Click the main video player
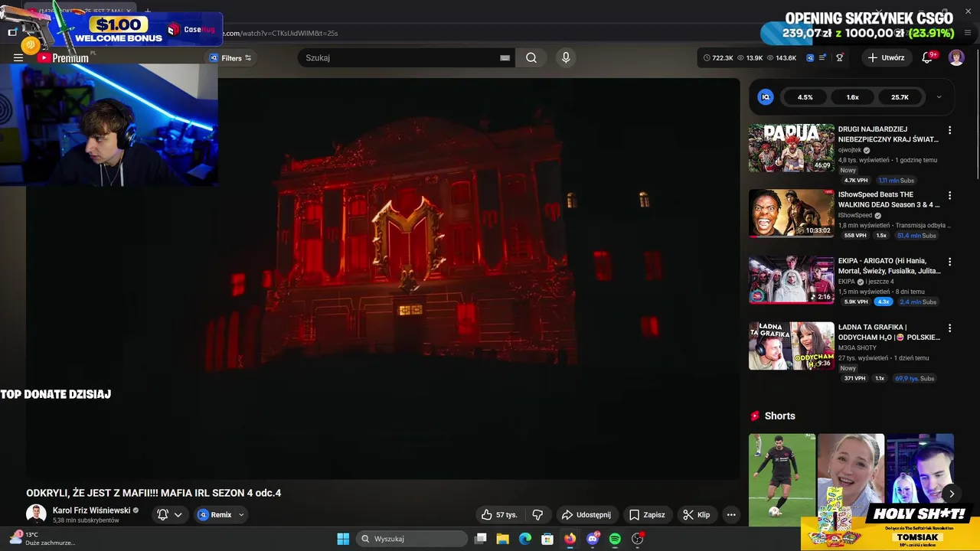 [x=383, y=279]
